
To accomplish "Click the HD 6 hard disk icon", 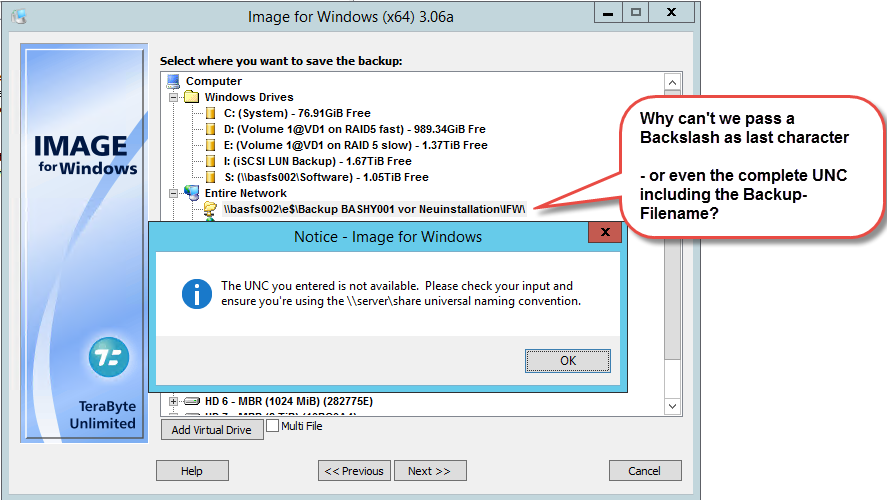I will pos(192,401).
